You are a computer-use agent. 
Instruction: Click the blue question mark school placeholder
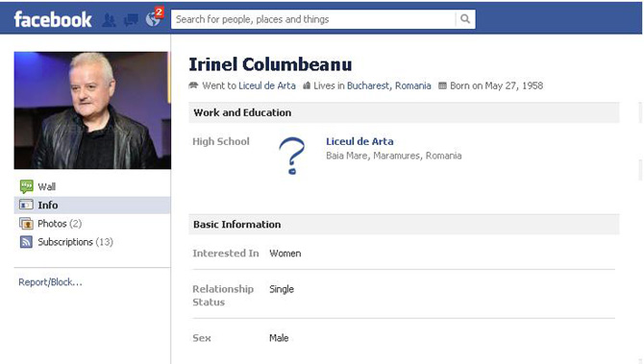[x=292, y=156]
